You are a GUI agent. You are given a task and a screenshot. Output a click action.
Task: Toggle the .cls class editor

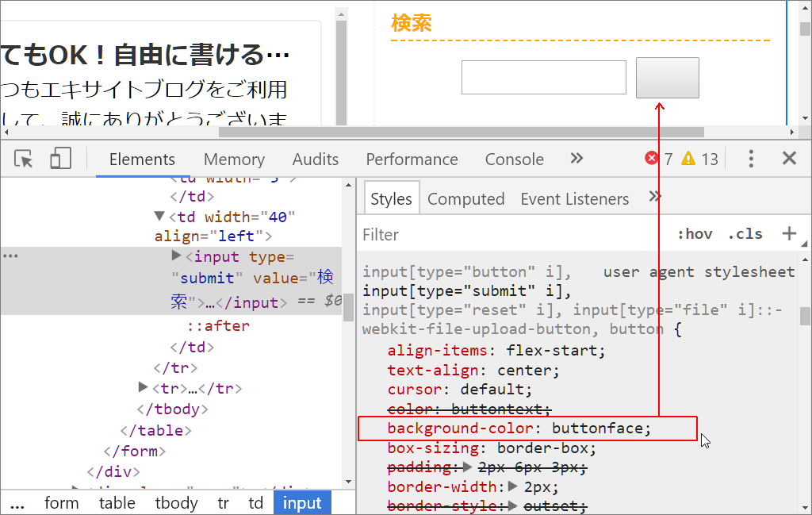[745, 234]
